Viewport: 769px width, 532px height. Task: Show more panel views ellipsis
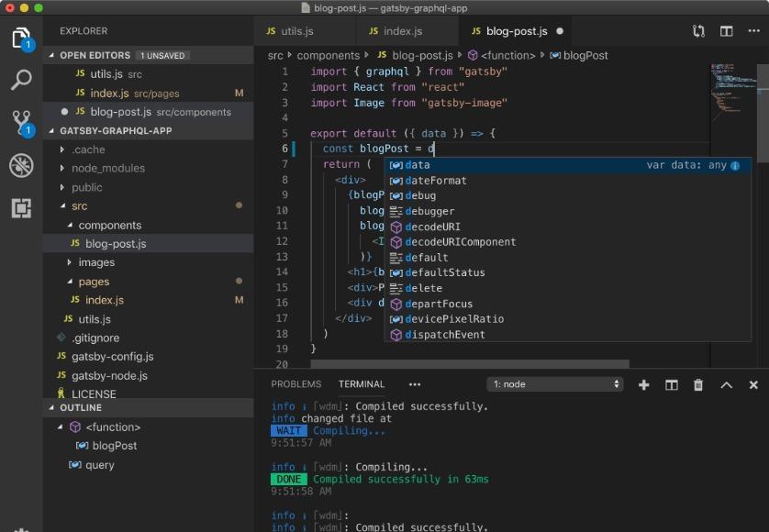coord(415,384)
